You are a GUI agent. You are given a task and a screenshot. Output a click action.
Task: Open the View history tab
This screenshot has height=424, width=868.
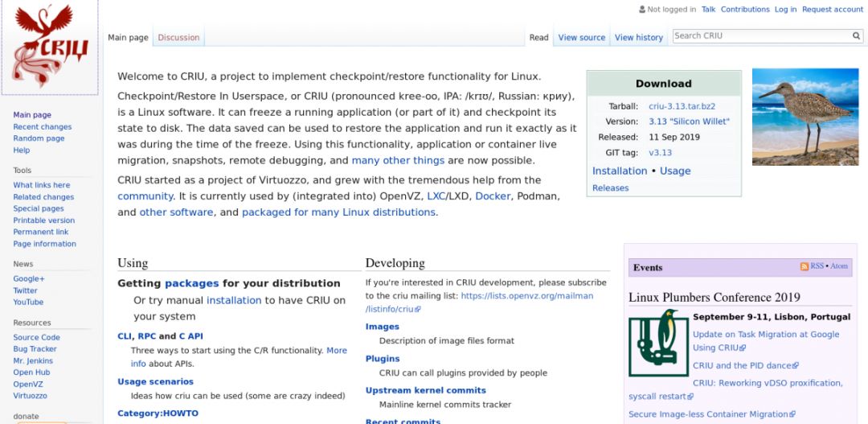click(638, 38)
